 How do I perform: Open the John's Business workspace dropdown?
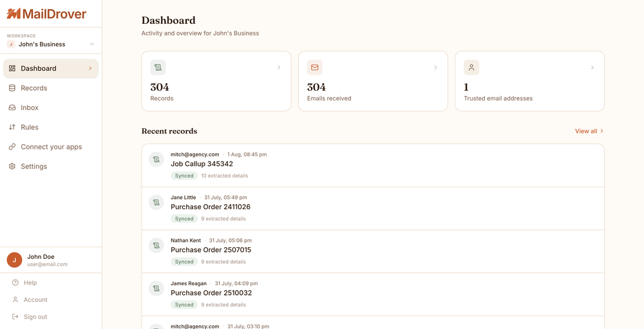click(x=51, y=44)
